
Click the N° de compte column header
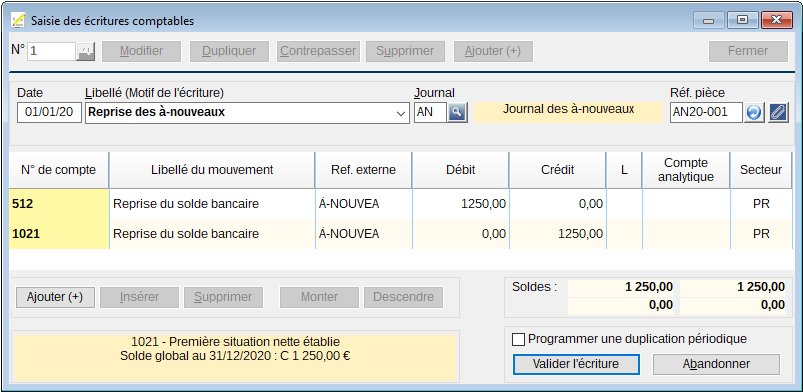point(59,170)
